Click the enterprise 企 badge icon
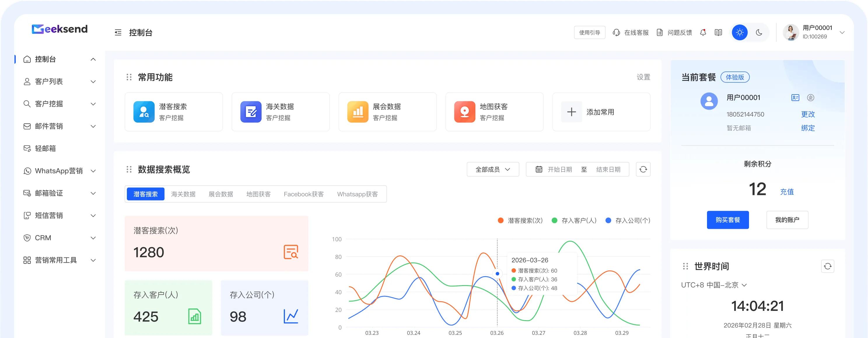Image resolution: width=868 pixels, height=338 pixels. 811,97
